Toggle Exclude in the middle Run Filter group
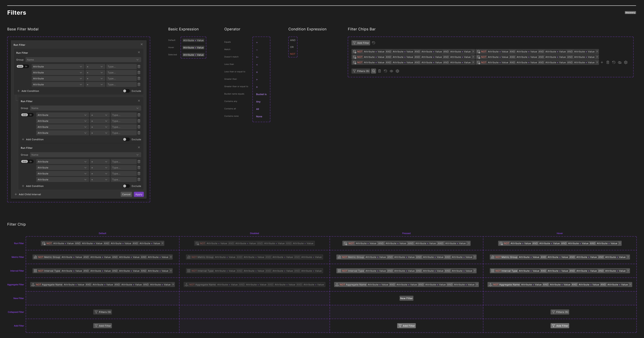The image size is (644, 338). click(126, 139)
